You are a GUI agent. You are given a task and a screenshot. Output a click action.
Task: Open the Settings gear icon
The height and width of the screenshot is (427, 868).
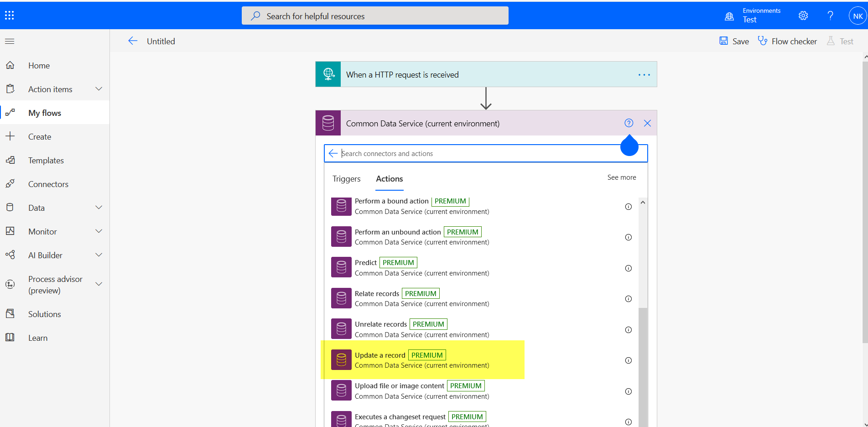point(803,16)
